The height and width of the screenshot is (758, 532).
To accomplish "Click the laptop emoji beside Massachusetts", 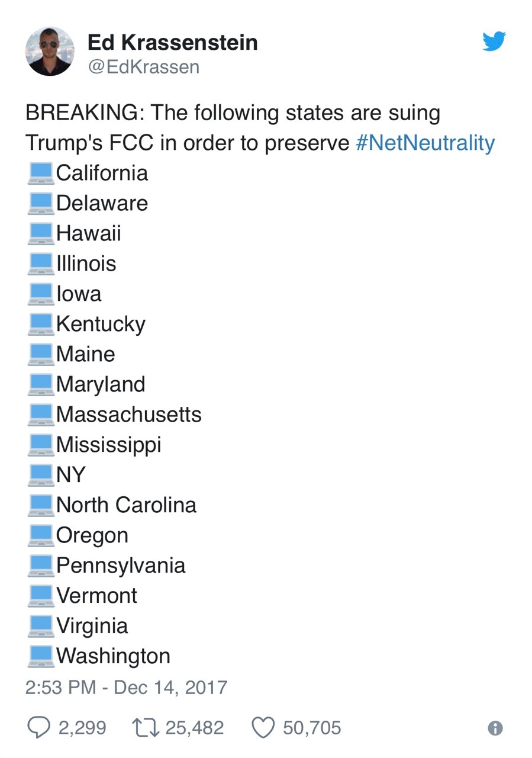I will click(40, 415).
